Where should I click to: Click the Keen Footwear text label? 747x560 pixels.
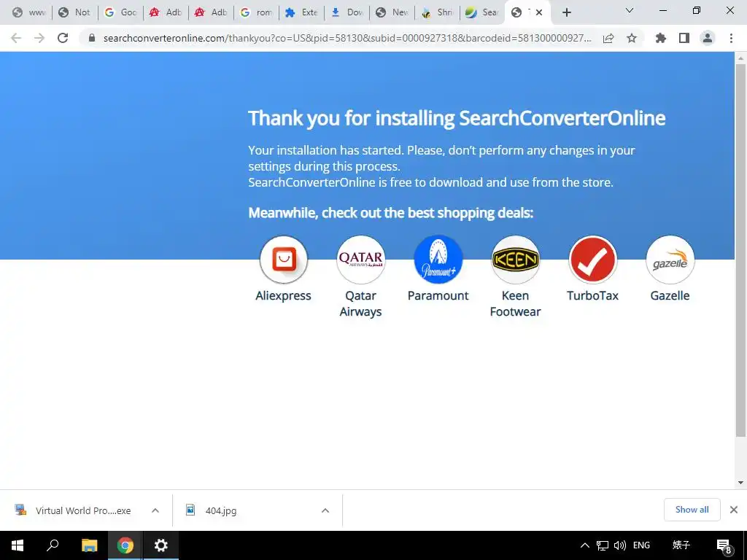pos(516,304)
